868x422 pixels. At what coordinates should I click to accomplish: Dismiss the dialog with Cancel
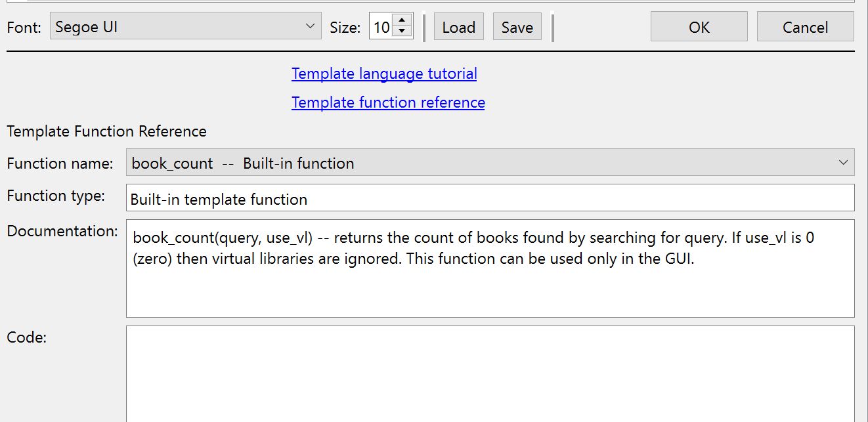pyautogui.click(x=805, y=27)
